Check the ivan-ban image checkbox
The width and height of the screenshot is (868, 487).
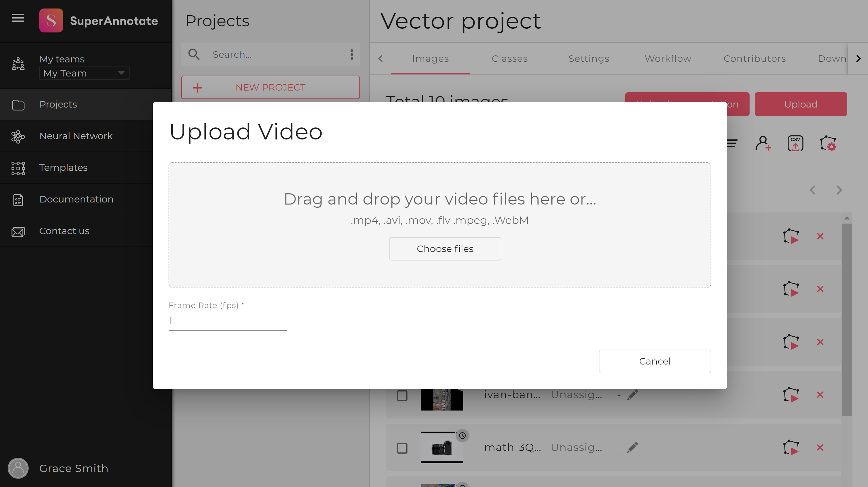tap(402, 395)
